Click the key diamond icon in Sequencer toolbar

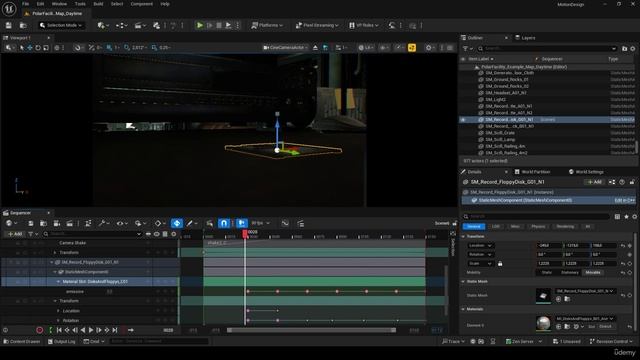158,223
